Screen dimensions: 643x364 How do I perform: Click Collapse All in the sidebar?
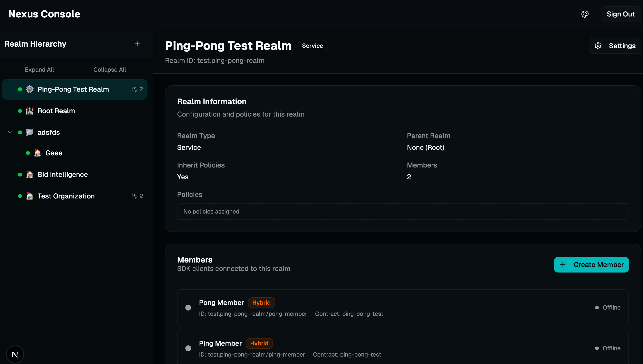click(x=110, y=70)
